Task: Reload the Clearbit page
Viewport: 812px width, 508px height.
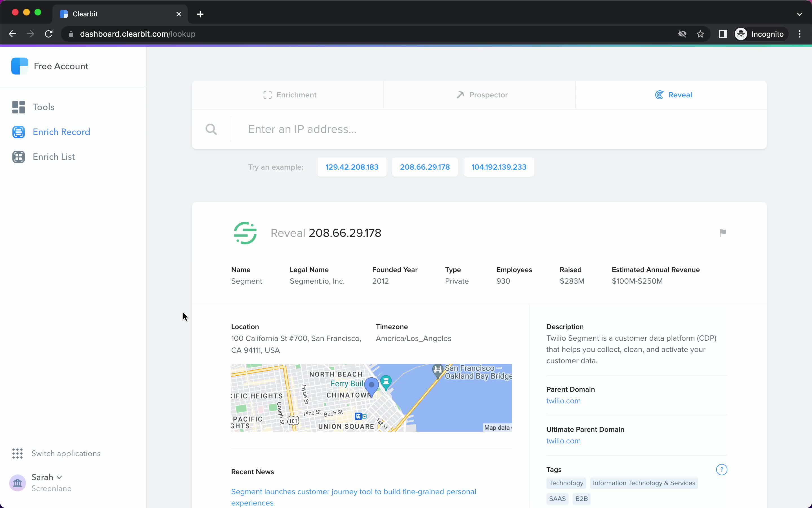Action: coord(49,34)
